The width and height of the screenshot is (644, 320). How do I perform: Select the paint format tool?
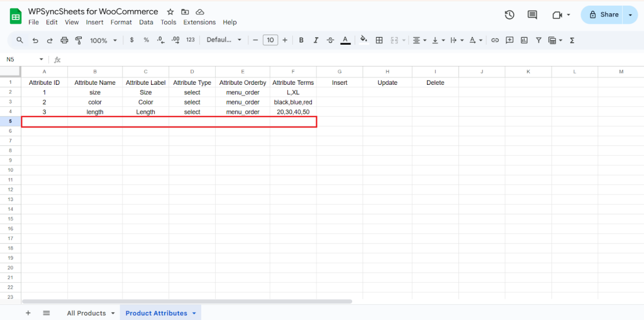click(79, 40)
